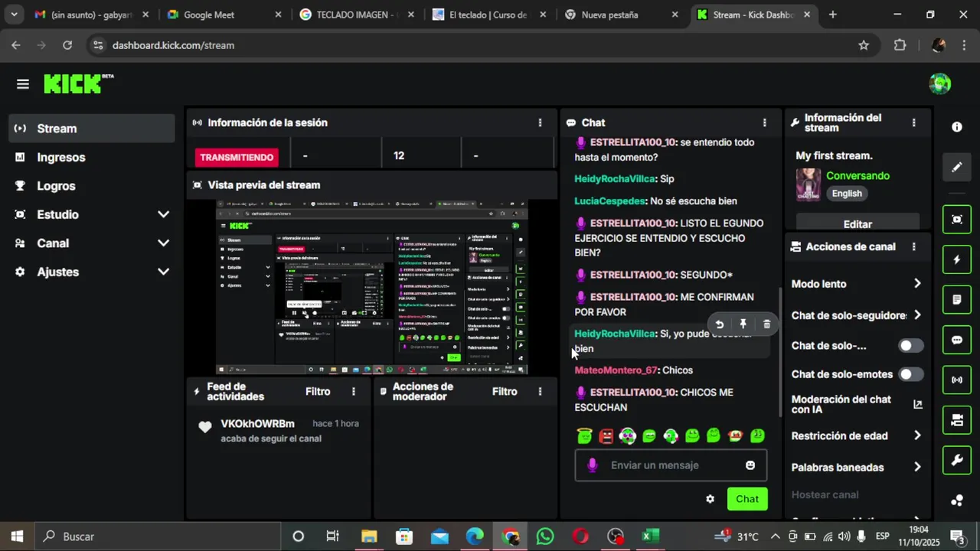The image size is (980, 551).
Task: Click username MateoMontero_67 in chat
Action: [616, 370]
